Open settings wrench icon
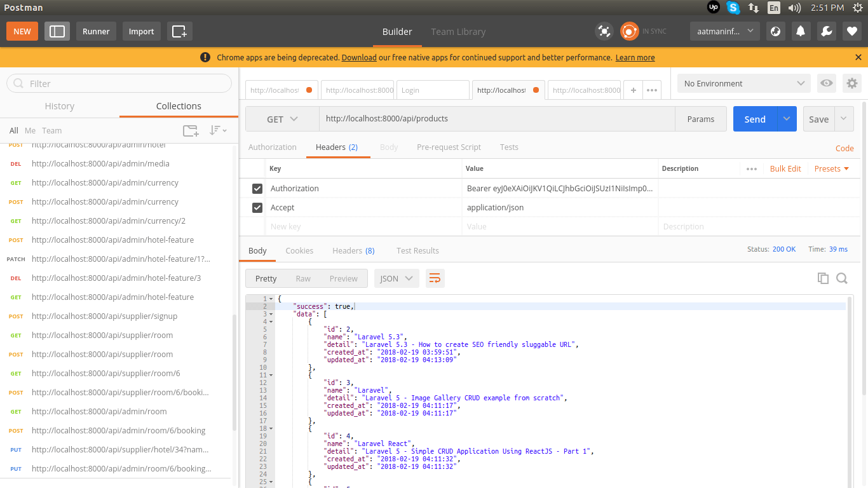The image size is (868, 488). (826, 31)
